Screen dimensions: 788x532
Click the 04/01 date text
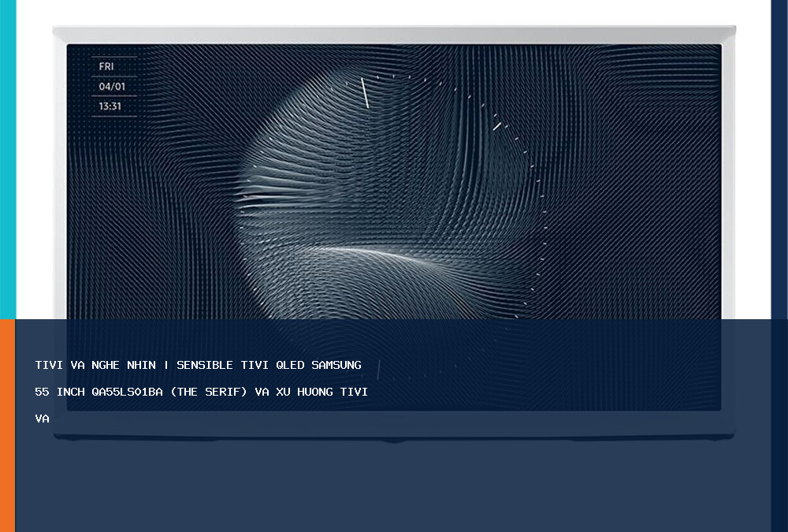(112, 87)
